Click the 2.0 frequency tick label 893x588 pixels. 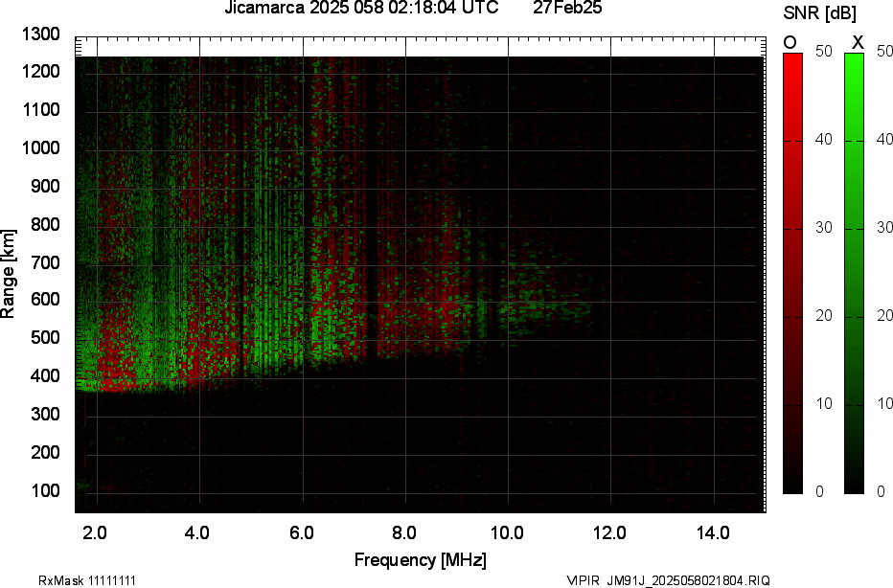[95, 532]
